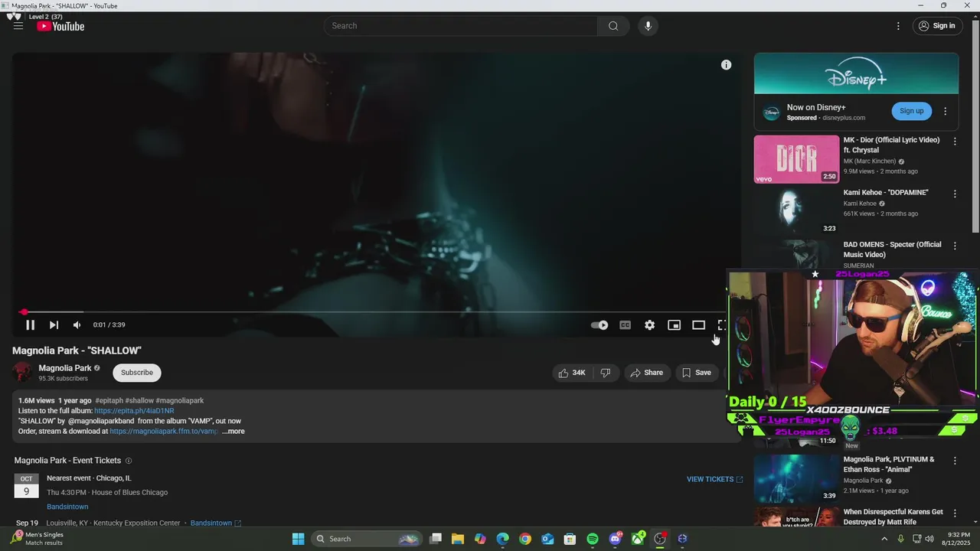
Task: Click Disney+ Sign up button
Action: click(x=911, y=111)
